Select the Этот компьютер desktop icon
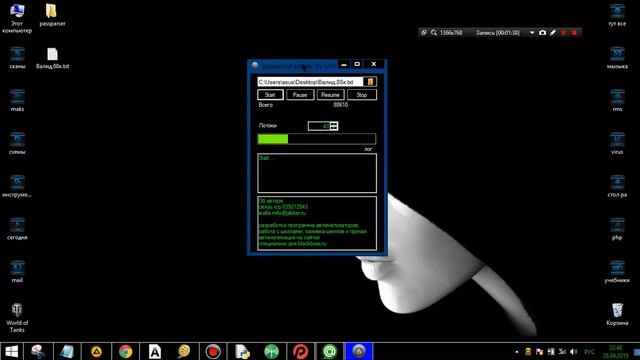 17,18
